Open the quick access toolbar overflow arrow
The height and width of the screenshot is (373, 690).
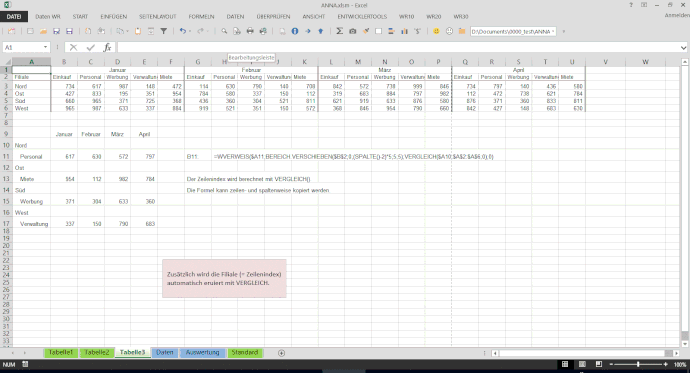564,31
